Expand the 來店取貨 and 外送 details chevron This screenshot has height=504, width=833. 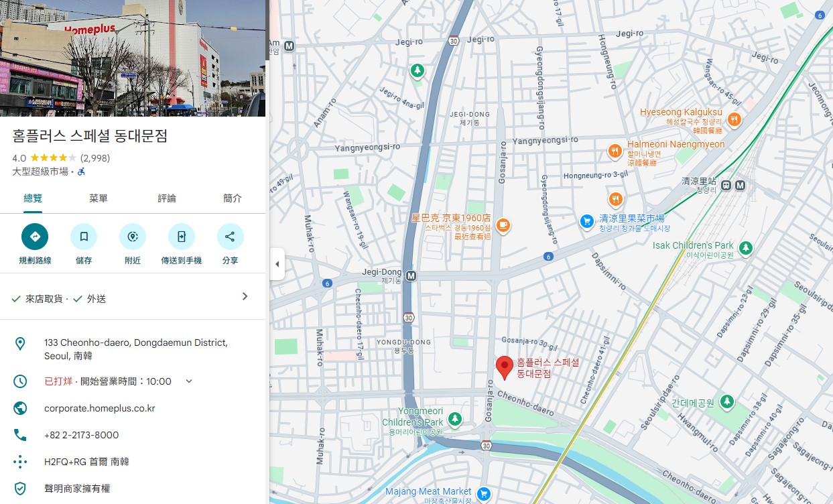(245, 296)
